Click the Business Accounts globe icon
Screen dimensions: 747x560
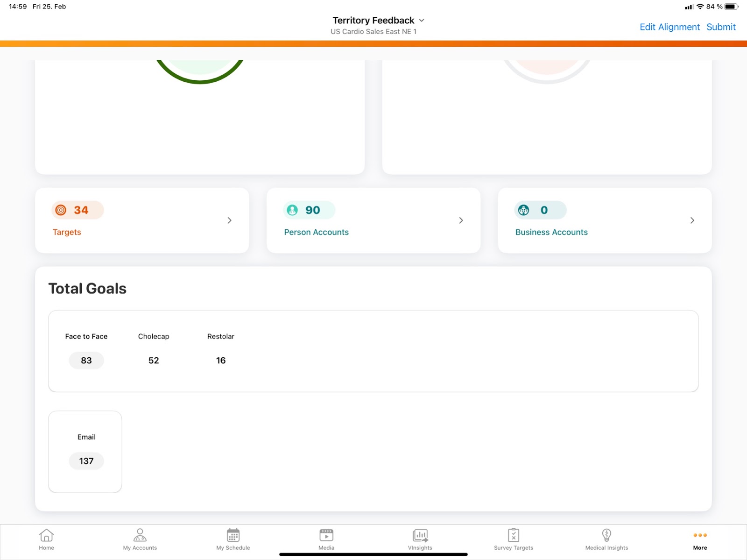click(x=524, y=210)
